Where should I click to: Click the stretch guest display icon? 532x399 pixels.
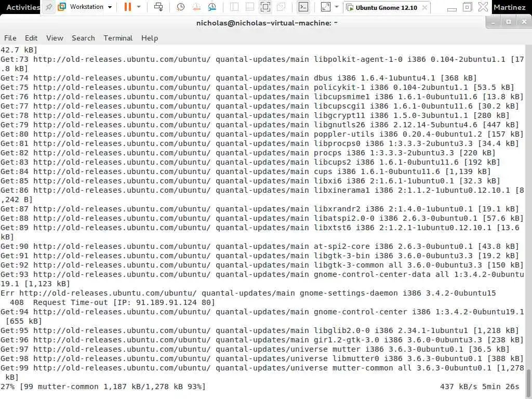pyautogui.click(x=325, y=7)
